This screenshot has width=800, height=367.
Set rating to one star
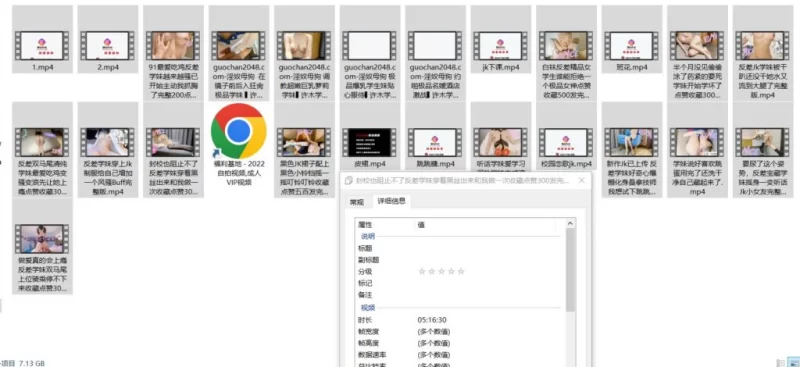(x=422, y=271)
